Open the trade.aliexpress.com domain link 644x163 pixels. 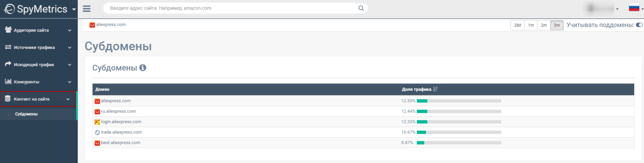click(122, 132)
